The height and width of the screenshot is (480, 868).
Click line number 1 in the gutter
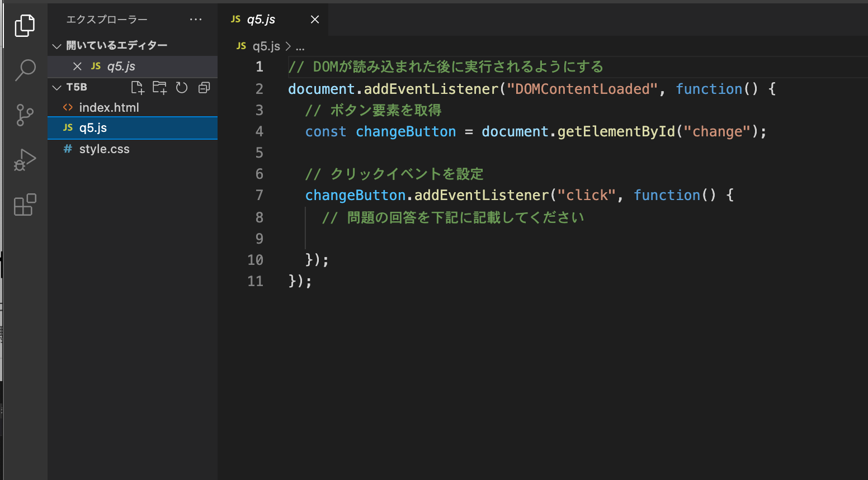(x=260, y=67)
